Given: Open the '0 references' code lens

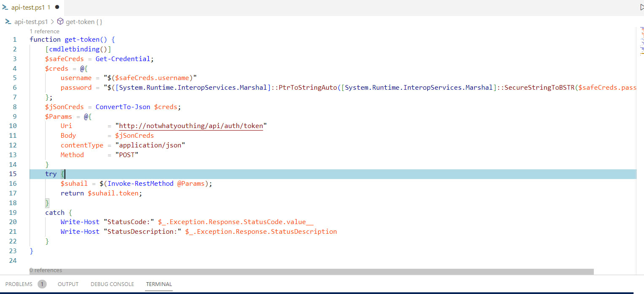Looking at the screenshot, I should click(x=46, y=270).
